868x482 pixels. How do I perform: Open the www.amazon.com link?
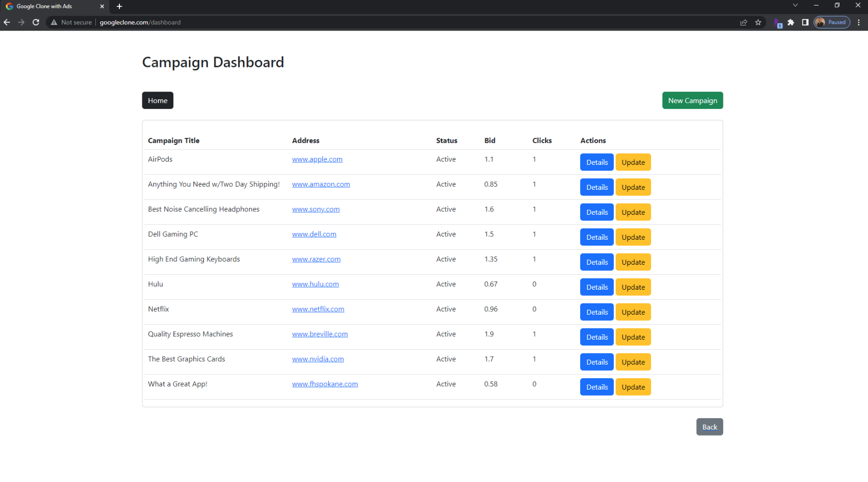[321, 184]
